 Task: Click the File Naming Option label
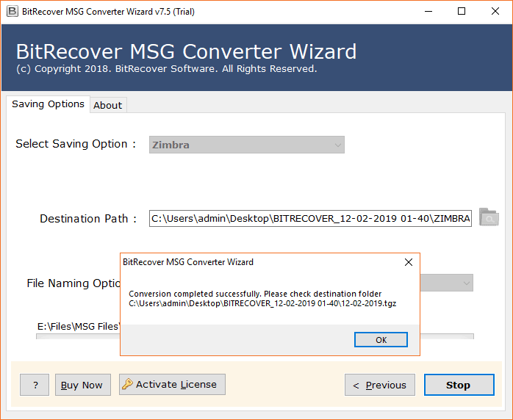pyautogui.click(x=73, y=283)
